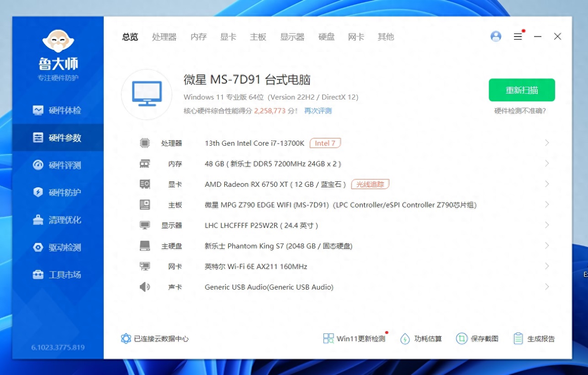Switch to the 显示器 tab
Screen dimensions: 588x375
(292, 37)
